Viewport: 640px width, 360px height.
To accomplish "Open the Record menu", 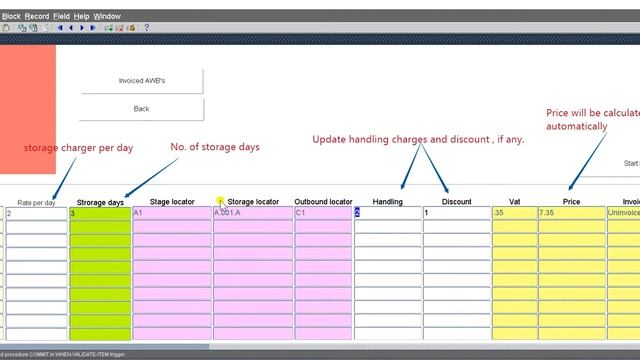I will (x=37, y=16).
